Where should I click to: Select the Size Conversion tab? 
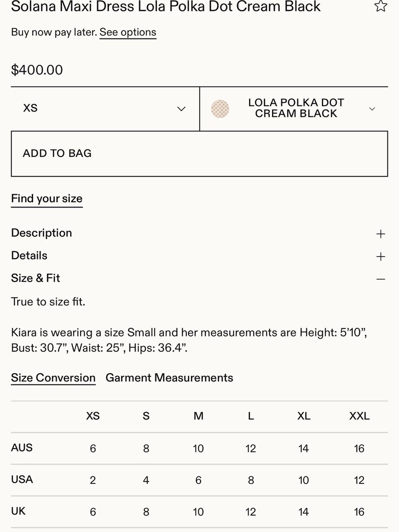click(53, 378)
